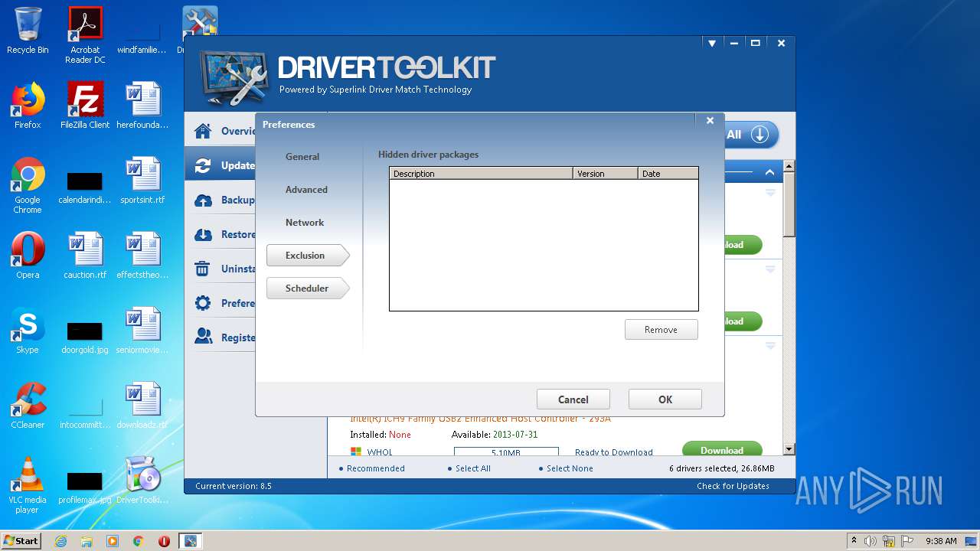This screenshot has width=980, height=551.
Task: Click the taskbar clock 9:38 AM
Action: 941,541
